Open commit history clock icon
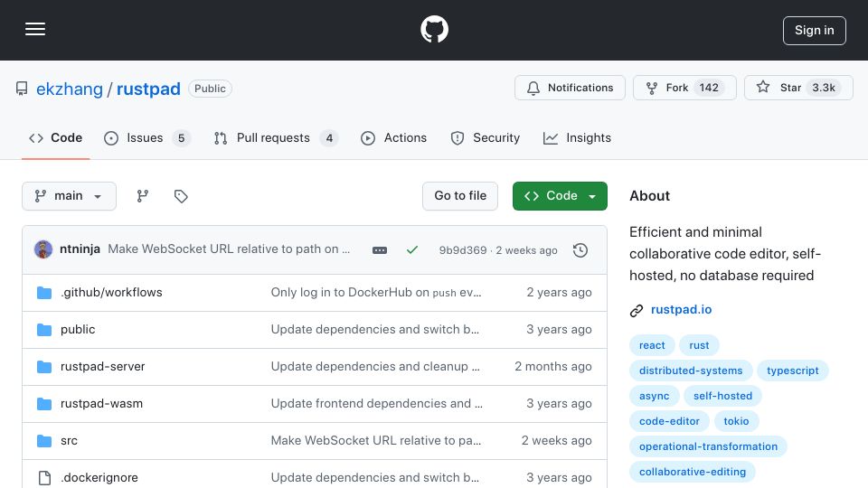This screenshot has width=868, height=488. 580,250
